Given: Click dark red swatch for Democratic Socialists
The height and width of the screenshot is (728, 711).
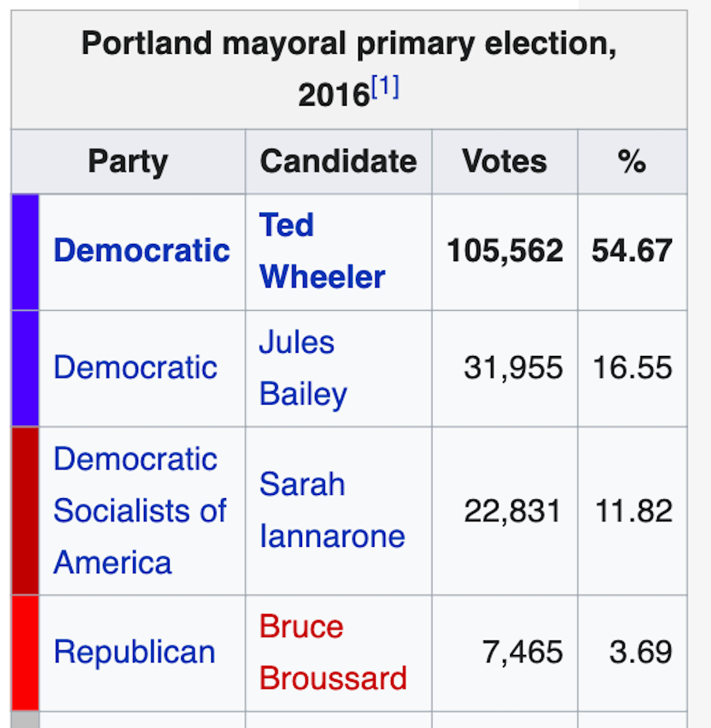Looking at the screenshot, I should pos(26,511).
